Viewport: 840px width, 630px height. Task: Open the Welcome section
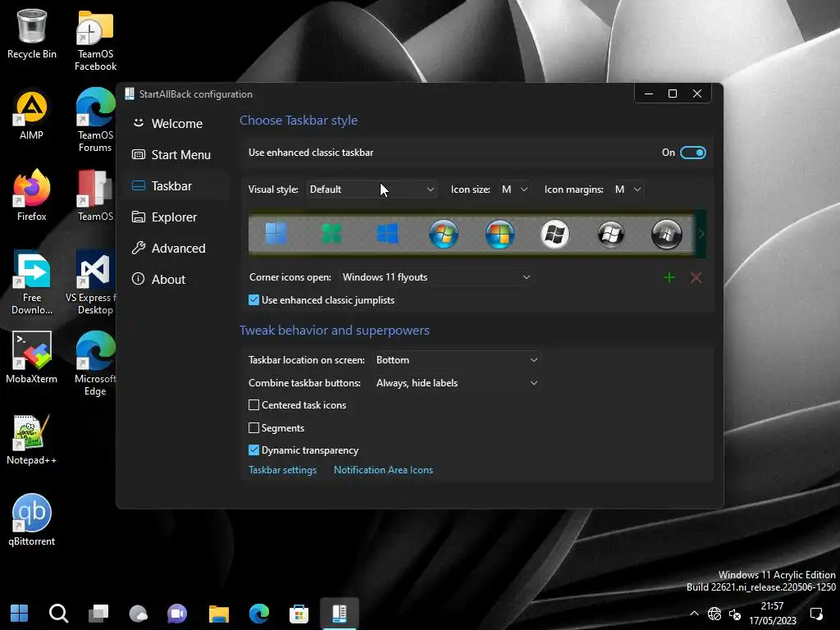click(x=177, y=124)
